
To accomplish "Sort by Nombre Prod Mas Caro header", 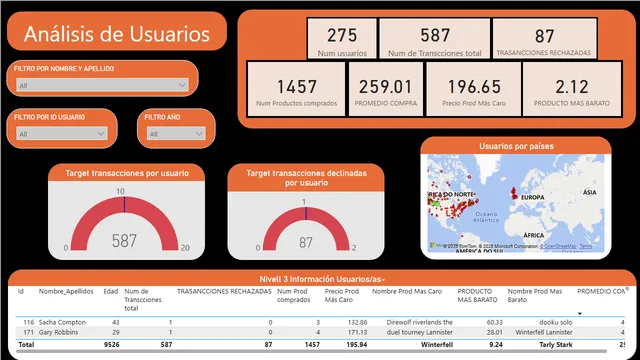I will 407,291.
